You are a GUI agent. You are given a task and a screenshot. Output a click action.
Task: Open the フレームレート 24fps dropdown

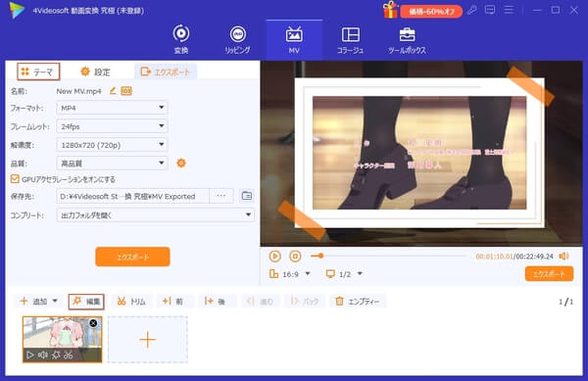coord(112,126)
